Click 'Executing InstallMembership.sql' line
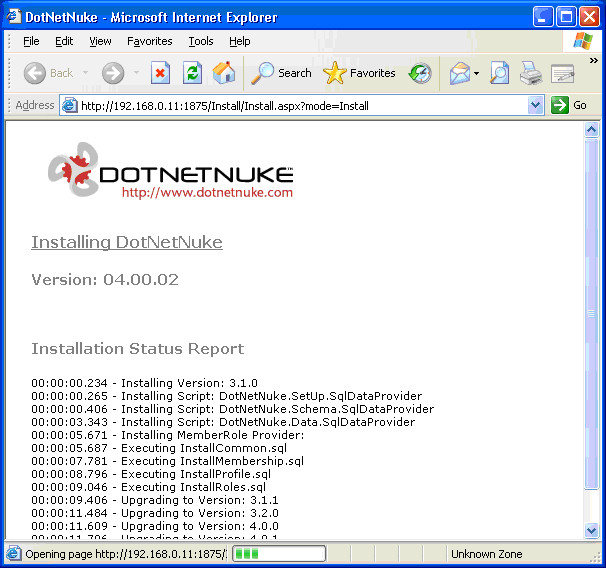Viewport: 606px width, 568px height. [167, 461]
